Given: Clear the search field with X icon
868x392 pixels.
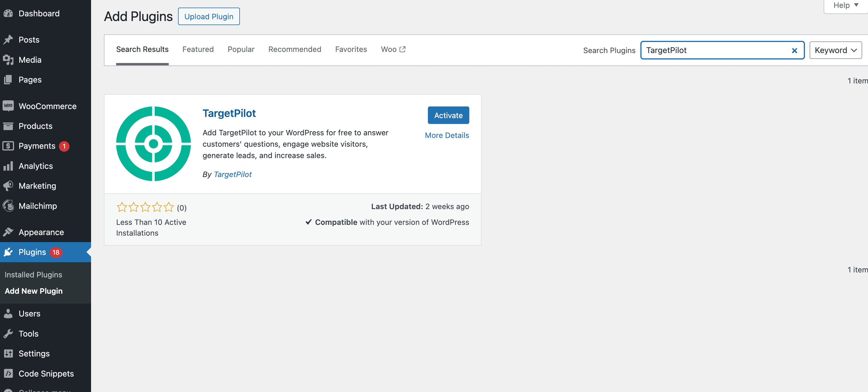Looking at the screenshot, I should point(794,50).
